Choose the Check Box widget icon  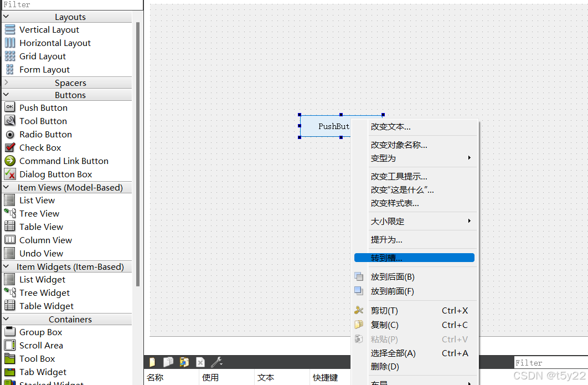pos(10,147)
